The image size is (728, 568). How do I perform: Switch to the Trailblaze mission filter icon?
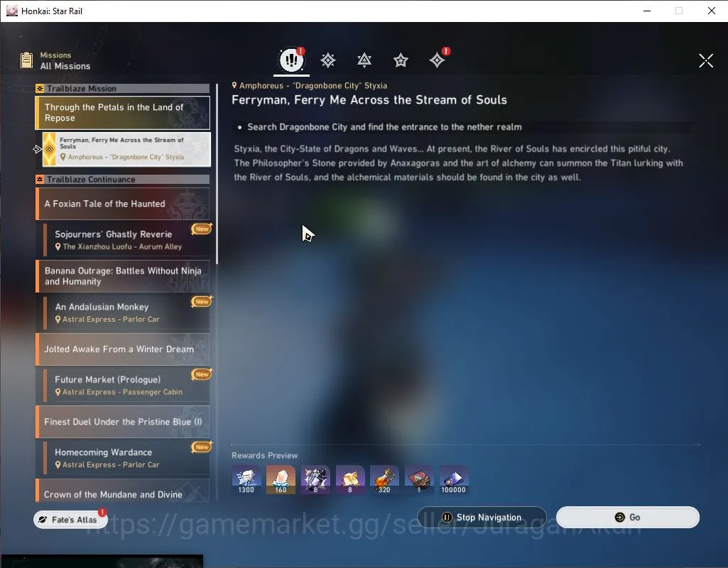pyautogui.click(x=328, y=60)
